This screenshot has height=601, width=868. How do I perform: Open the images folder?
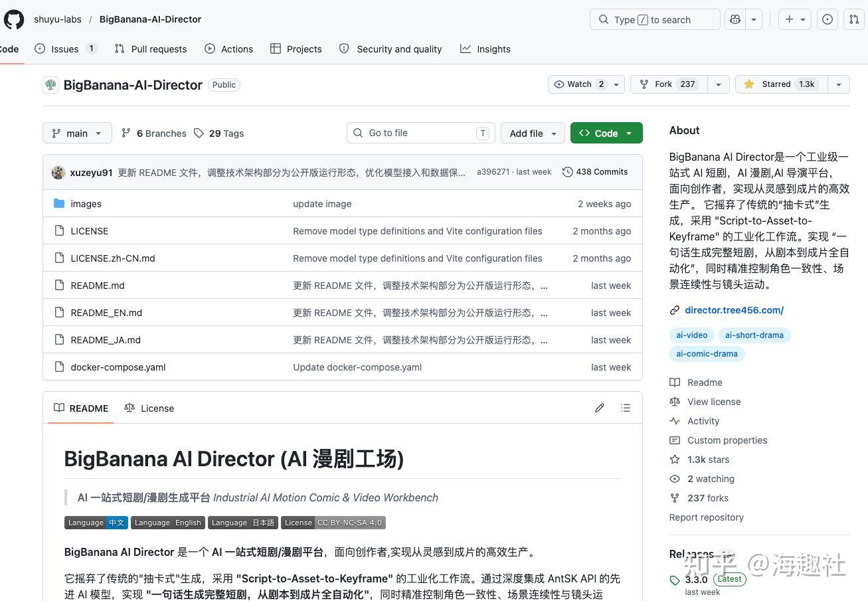point(86,204)
